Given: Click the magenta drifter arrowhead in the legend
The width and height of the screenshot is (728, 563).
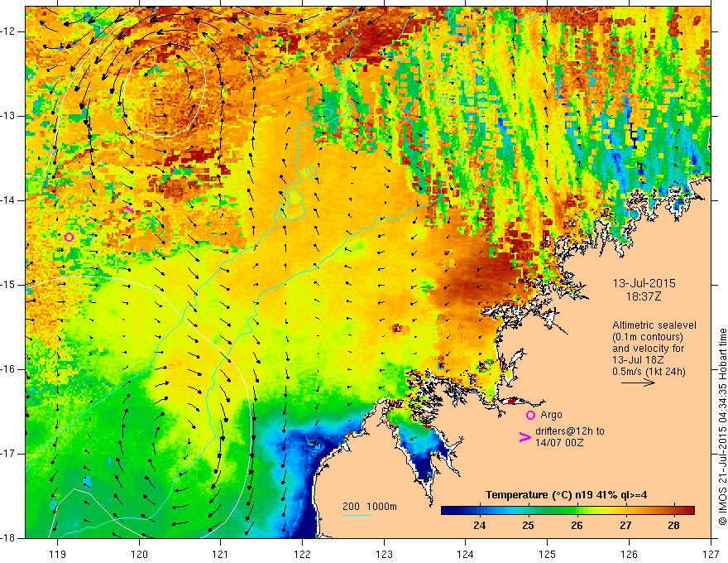Looking at the screenshot, I should coord(524,437).
